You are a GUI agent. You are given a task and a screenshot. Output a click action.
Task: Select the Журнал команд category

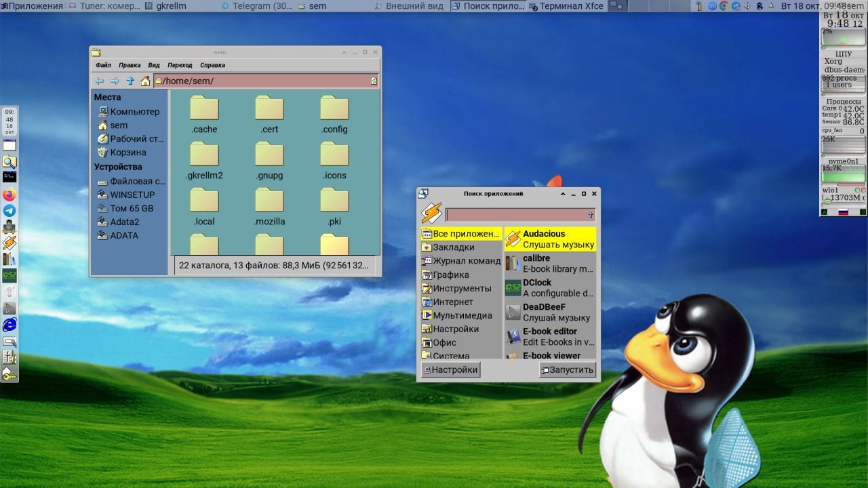(x=460, y=261)
